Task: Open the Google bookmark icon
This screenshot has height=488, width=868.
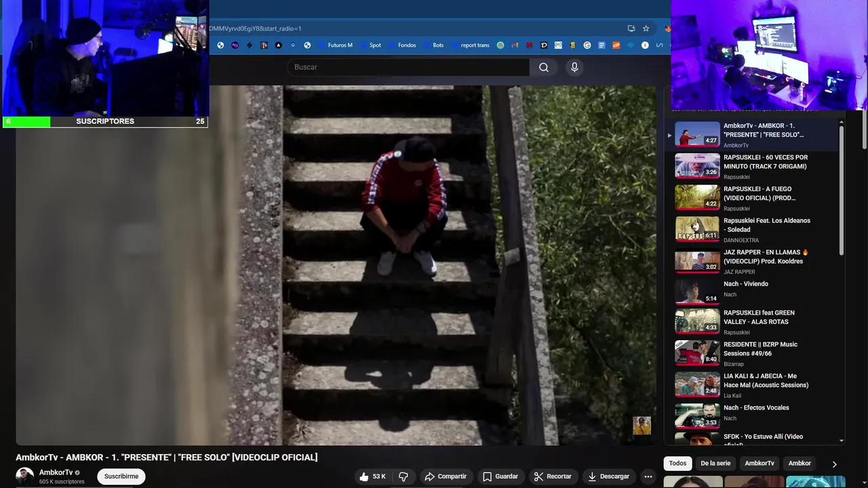Action: (x=587, y=45)
